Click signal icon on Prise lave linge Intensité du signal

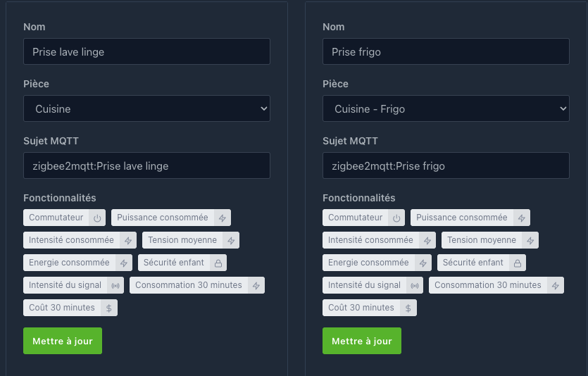coord(115,286)
